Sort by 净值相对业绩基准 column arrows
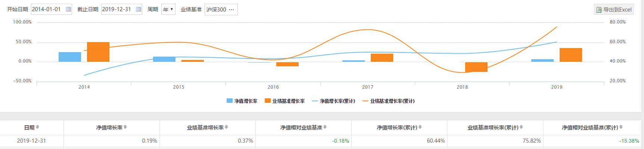Screen dimensions: 644x149 tap(325, 127)
